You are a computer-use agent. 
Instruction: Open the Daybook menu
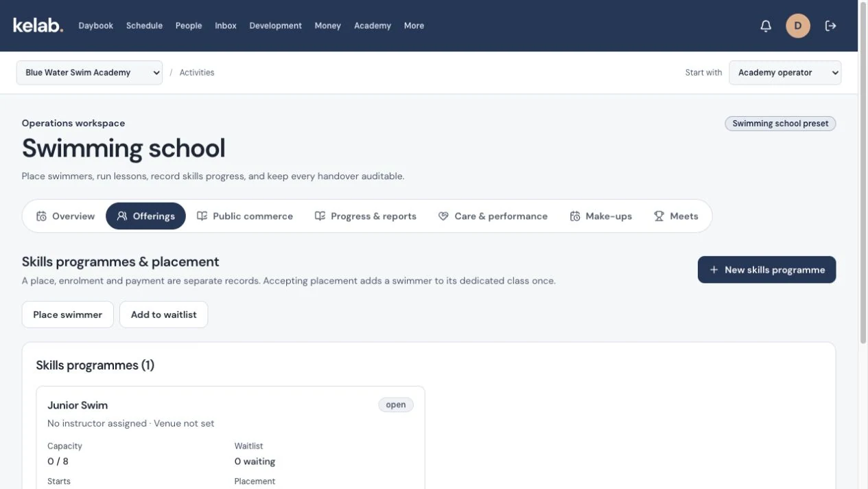click(x=95, y=26)
